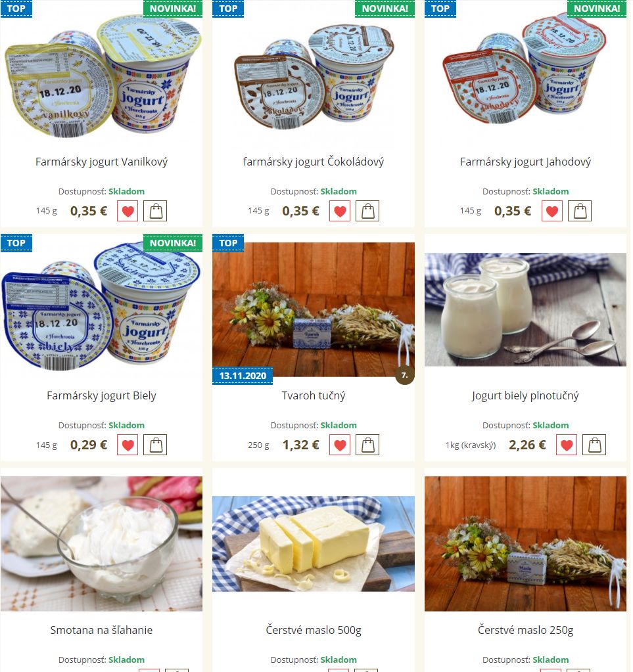The width and height of the screenshot is (633, 672).
Task: Add Farmársky jogurt Jahodový to shopping bag
Action: pos(580,211)
